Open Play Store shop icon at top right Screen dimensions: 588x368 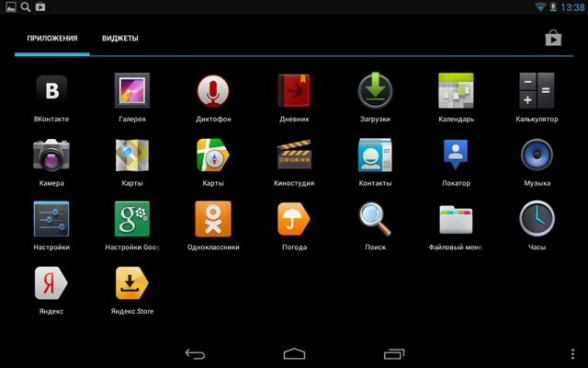coord(552,38)
